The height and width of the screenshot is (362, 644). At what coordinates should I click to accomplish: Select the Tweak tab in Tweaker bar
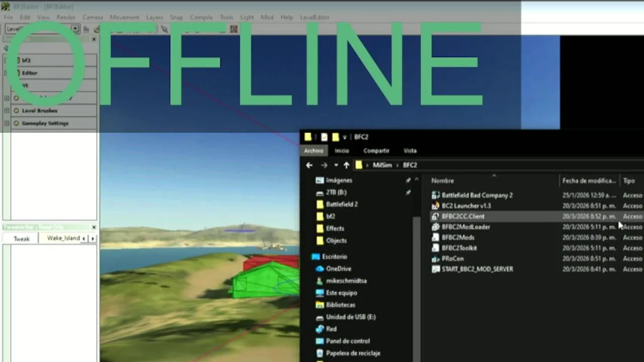[x=22, y=239]
